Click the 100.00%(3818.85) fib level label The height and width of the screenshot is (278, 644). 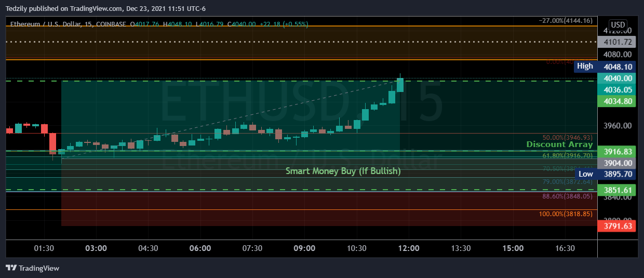point(565,214)
